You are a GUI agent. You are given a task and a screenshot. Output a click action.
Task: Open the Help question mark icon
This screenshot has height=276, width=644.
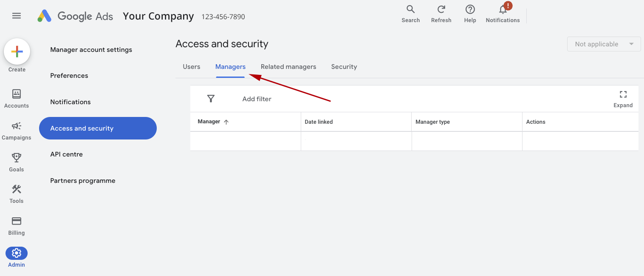(470, 10)
